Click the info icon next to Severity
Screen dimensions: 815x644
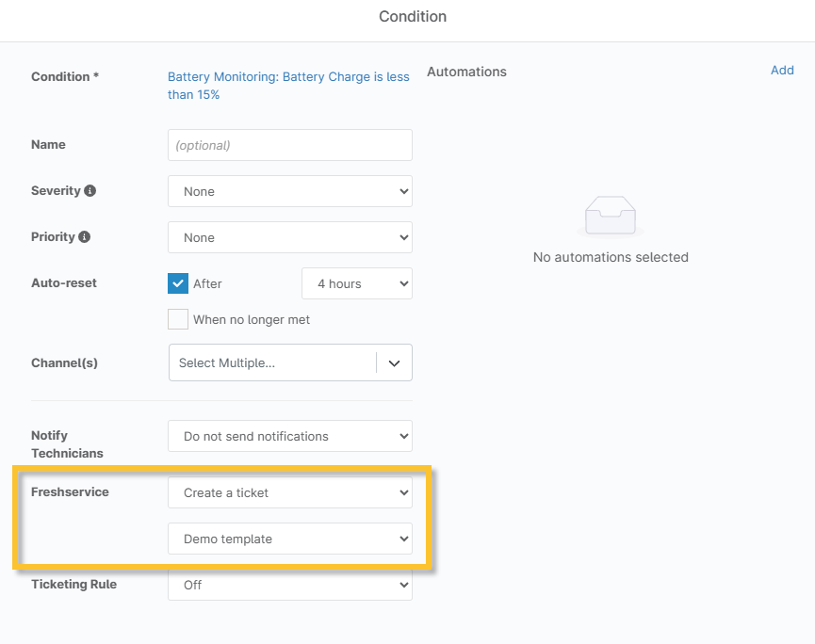click(x=89, y=190)
